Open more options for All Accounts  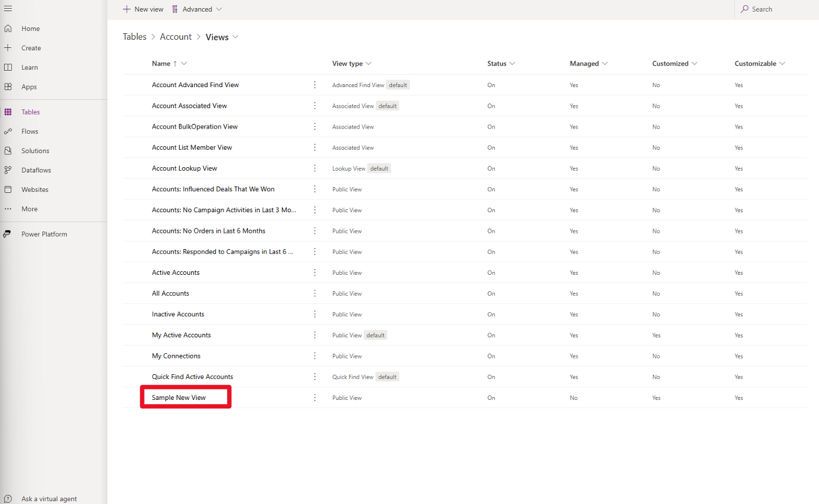click(315, 294)
